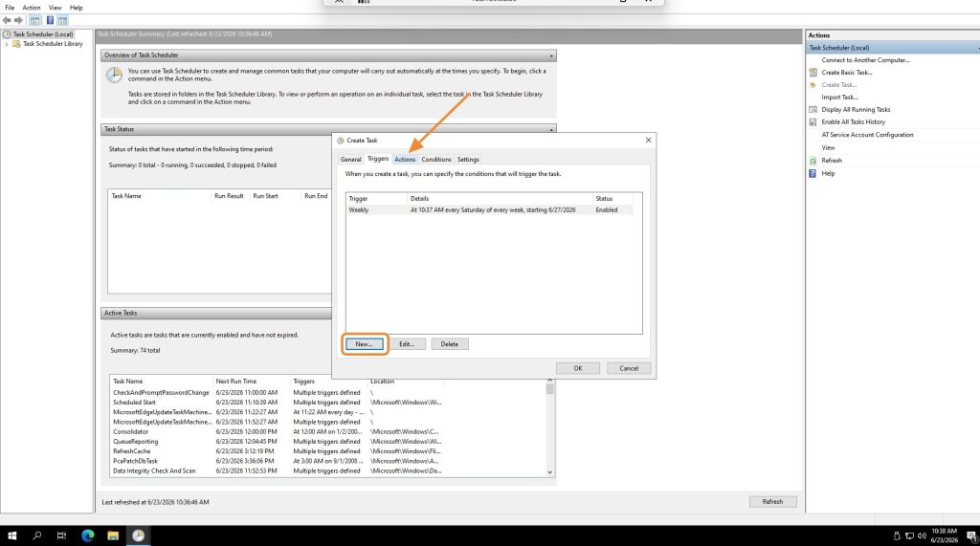Click the Help icon in Actions pane
Image resolution: width=980 pixels, height=546 pixels.
pyautogui.click(x=813, y=174)
